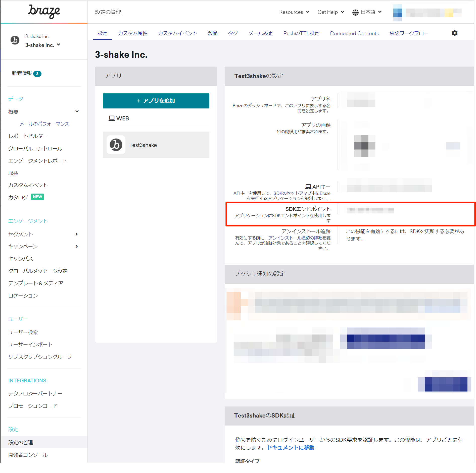Click the WEB laptop icon
Image resolution: width=476 pixels, height=473 pixels.
pyautogui.click(x=112, y=118)
